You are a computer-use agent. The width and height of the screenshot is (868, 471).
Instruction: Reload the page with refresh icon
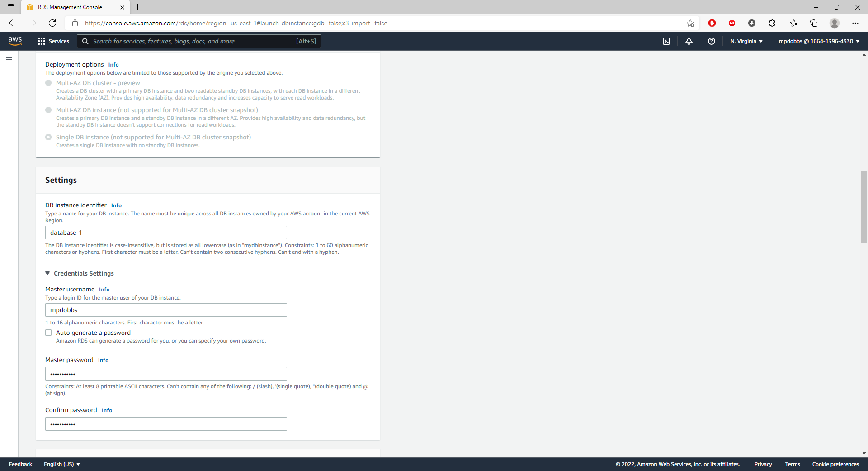point(52,23)
